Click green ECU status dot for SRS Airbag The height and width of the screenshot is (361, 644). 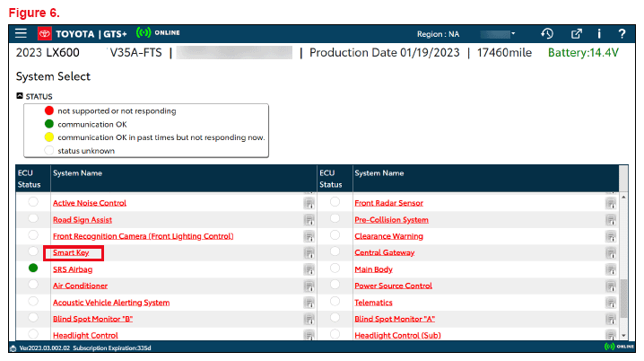(33, 269)
